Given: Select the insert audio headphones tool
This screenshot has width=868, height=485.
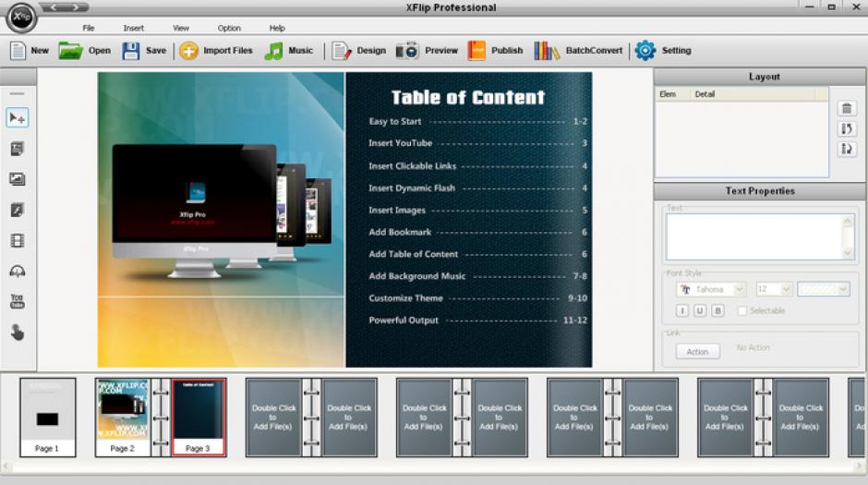Looking at the screenshot, I should point(18,271).
